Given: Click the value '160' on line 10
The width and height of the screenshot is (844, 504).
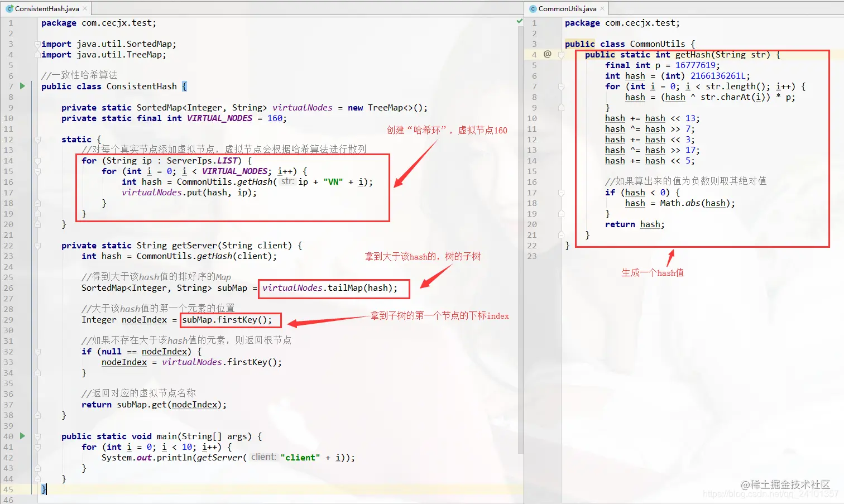Looking at the screenshot, I should click(275, 118).
